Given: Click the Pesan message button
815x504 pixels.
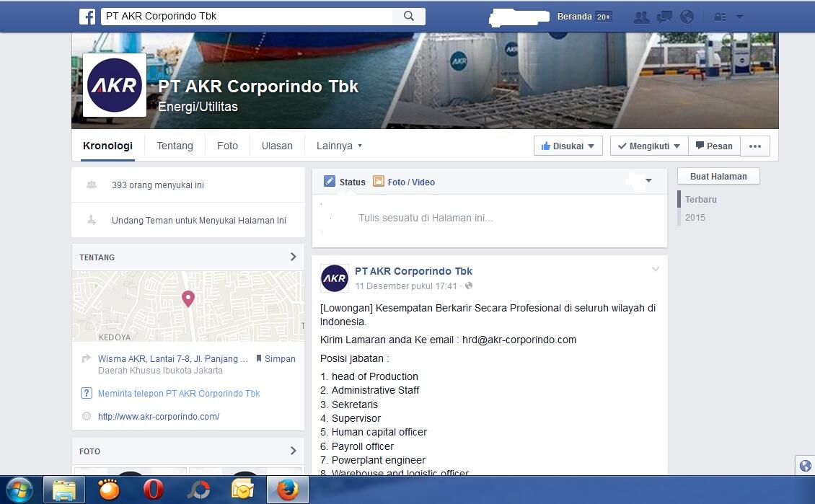Looking at the screenshot, I should point(714,146).
